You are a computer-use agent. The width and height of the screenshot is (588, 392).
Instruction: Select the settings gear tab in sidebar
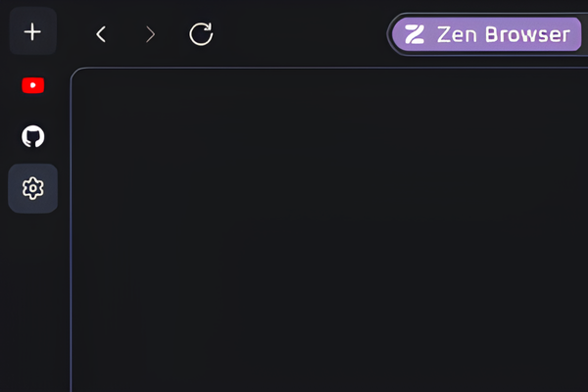point(33,188)
